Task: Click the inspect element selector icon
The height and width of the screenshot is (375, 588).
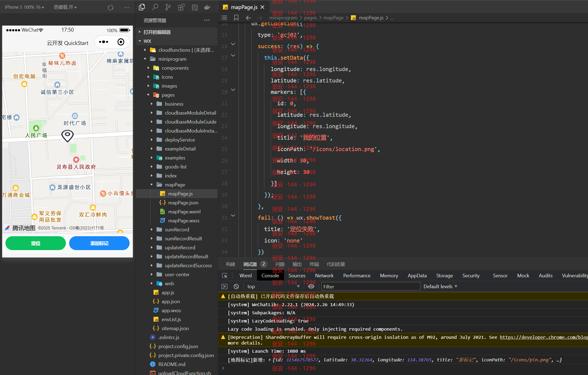Action: 225,276
